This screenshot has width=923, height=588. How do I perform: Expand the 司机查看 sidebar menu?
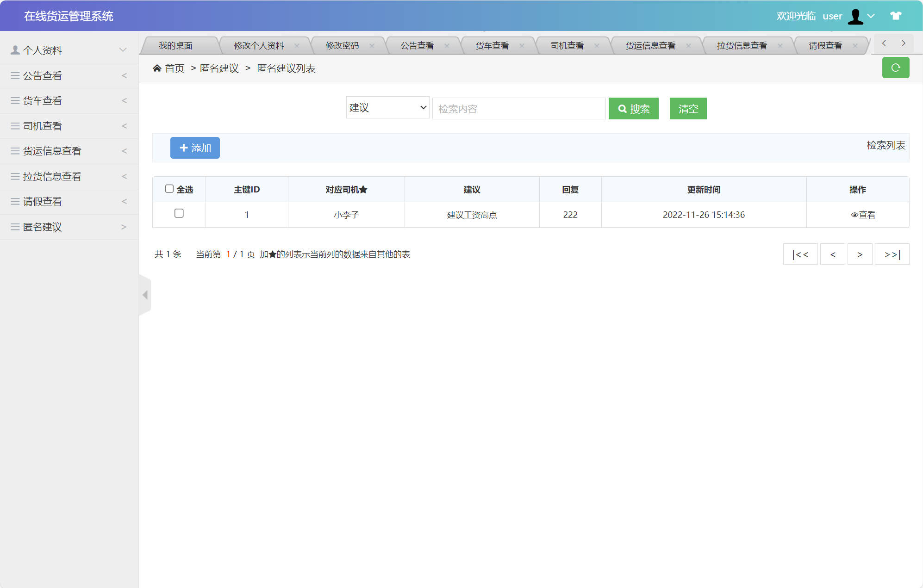pyautogui.click(x=124, y=125)
